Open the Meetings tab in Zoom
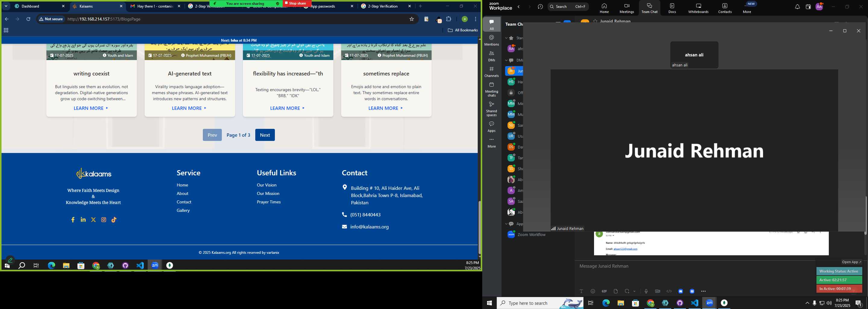Screen dimensions: 868x309 pos(627,8)
